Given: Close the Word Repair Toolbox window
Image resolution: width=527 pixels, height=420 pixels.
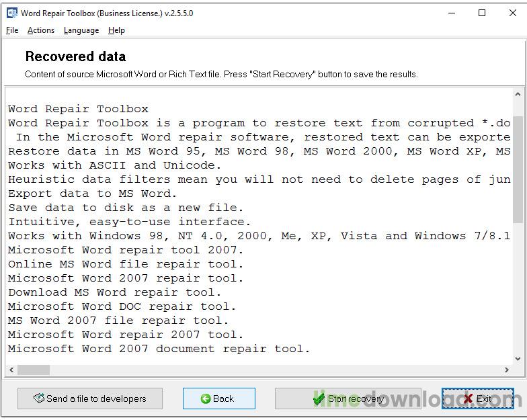Looking at the screenshot, I should [512, 13].
